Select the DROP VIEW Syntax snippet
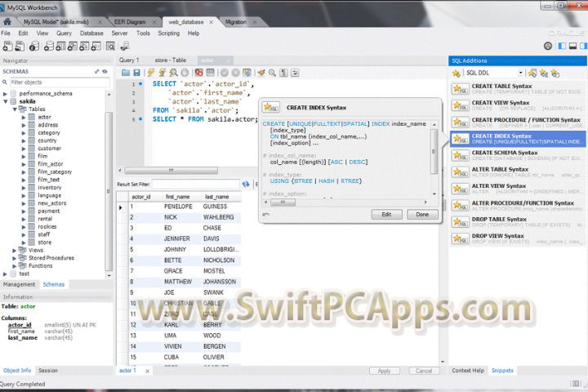This screenshot has width=588, height=392. [519, 238]
